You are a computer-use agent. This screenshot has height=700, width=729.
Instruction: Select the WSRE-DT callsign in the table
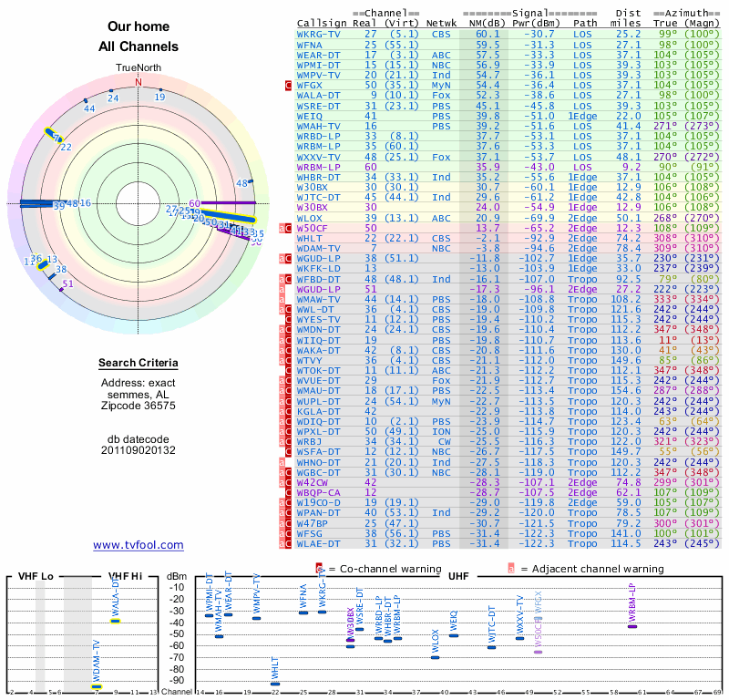318,106
